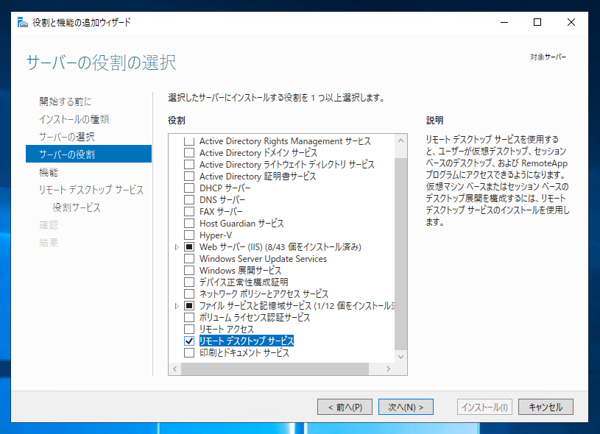
Task: Click the scroll up arrow of roles list
Action: (401, 141)
